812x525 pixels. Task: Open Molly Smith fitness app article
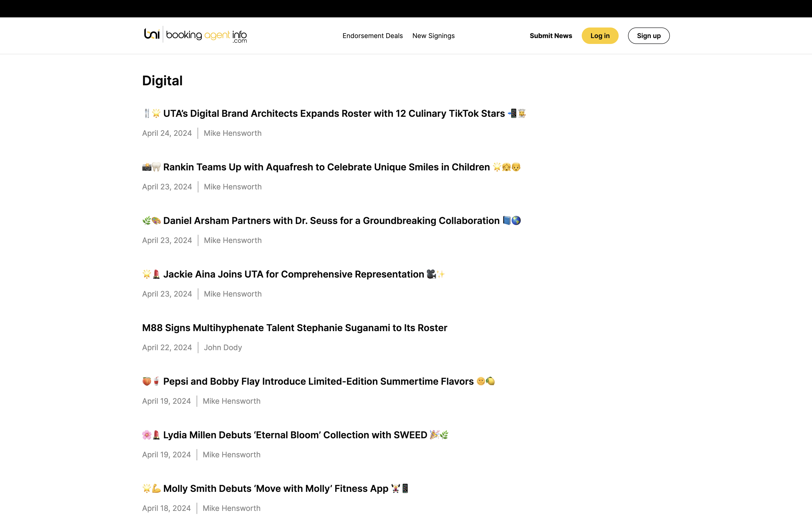tap(275, 489)
